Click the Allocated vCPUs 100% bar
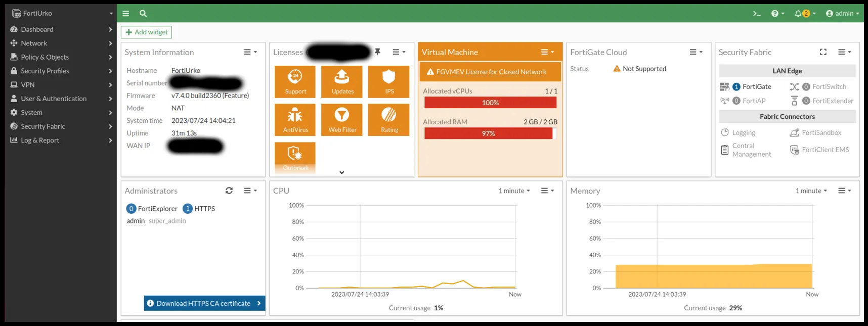The image size is (868, 326). (490, 103)
